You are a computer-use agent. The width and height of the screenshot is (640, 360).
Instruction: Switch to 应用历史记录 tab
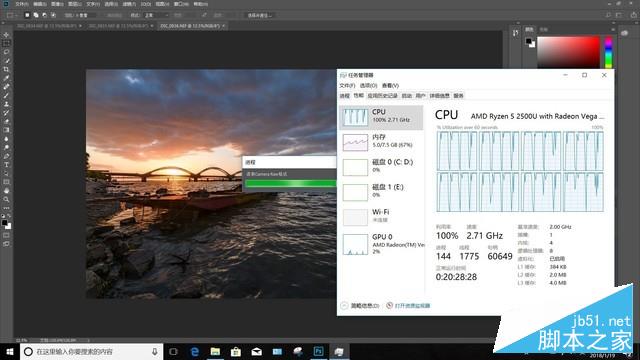click(382, 96)
